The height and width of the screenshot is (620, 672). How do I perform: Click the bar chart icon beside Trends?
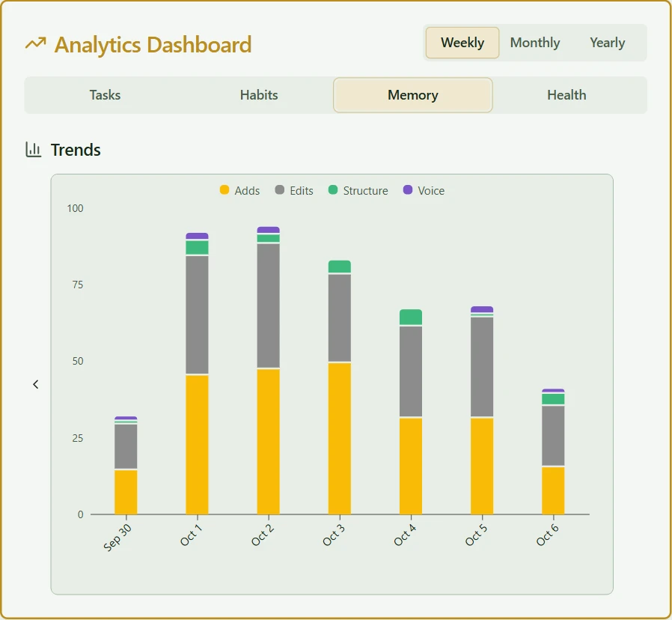point(34,150)
